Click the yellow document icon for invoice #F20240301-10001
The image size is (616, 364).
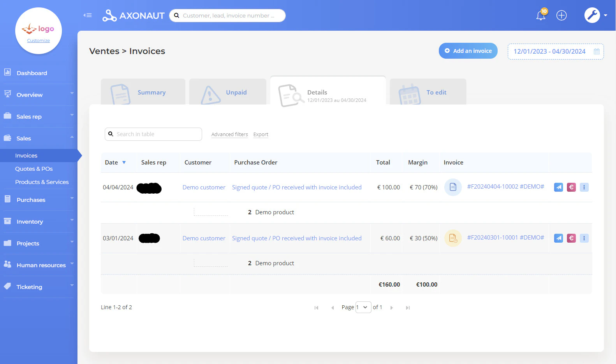[x=453, y=238]
